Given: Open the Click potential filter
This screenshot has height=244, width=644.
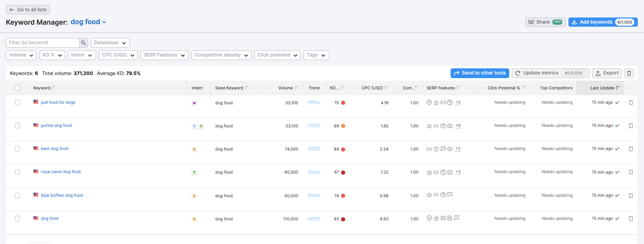Looking at the screenshot, I should (277, 55).
